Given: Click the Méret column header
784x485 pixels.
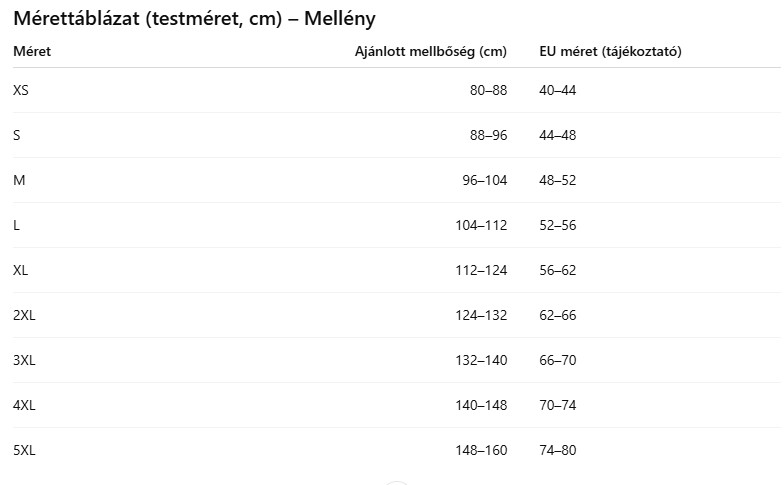Looking at the screenshot, I should pyautogui.click(x=32, y=51).
